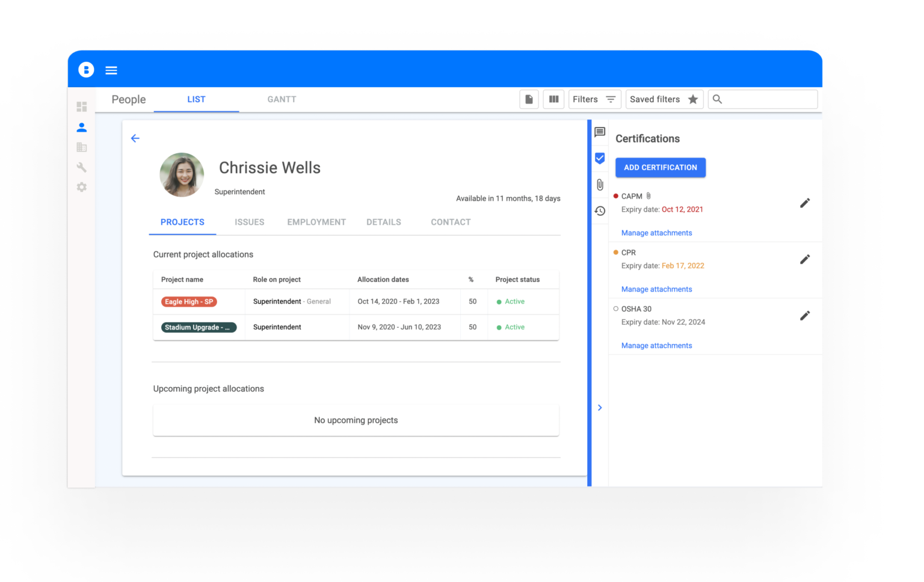Click the Eagle High - SP red tag

(189, 302)
